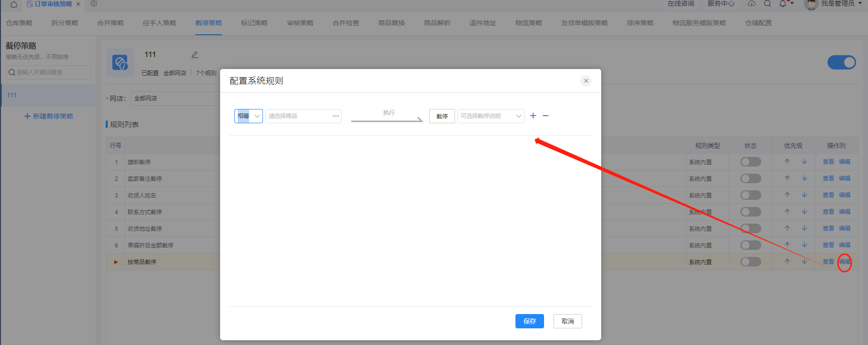Open the settings gear beside the tab
The image size is (868, 345).
(94, 3)
